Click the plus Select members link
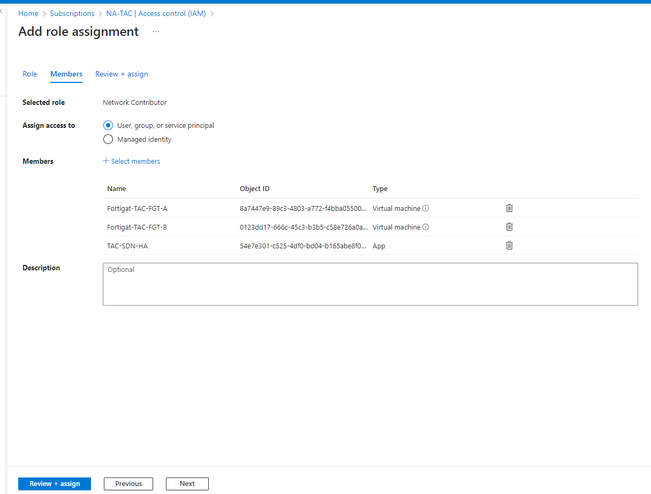Image resolution: width=651 pixels, height=494 pixels. (x=131, y=161)
